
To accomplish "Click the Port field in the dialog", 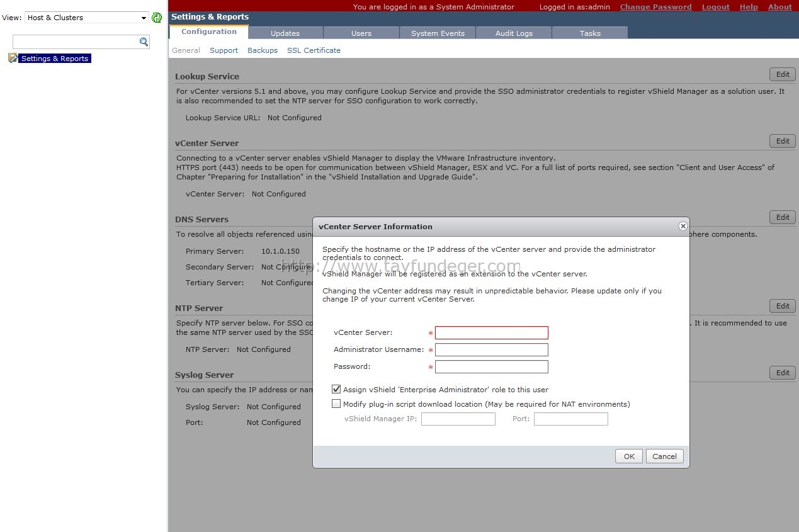I will (571, 419).
